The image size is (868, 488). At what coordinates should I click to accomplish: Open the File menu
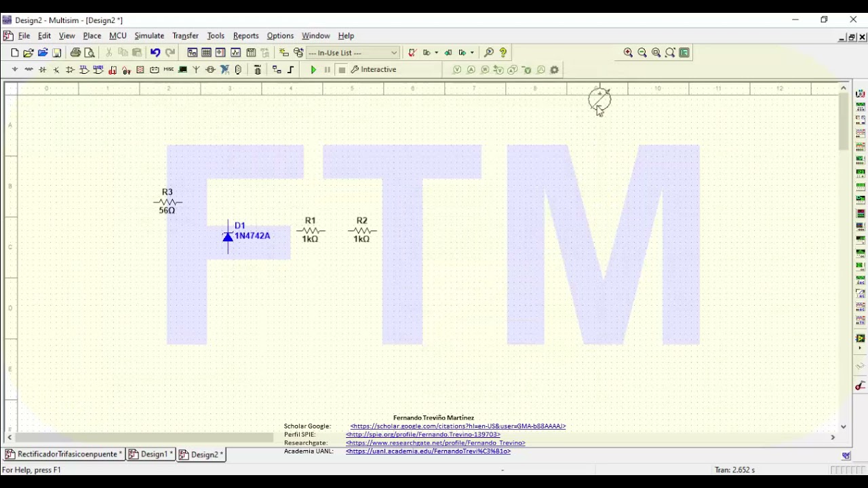pyautogui.click(x=24, y=36)
